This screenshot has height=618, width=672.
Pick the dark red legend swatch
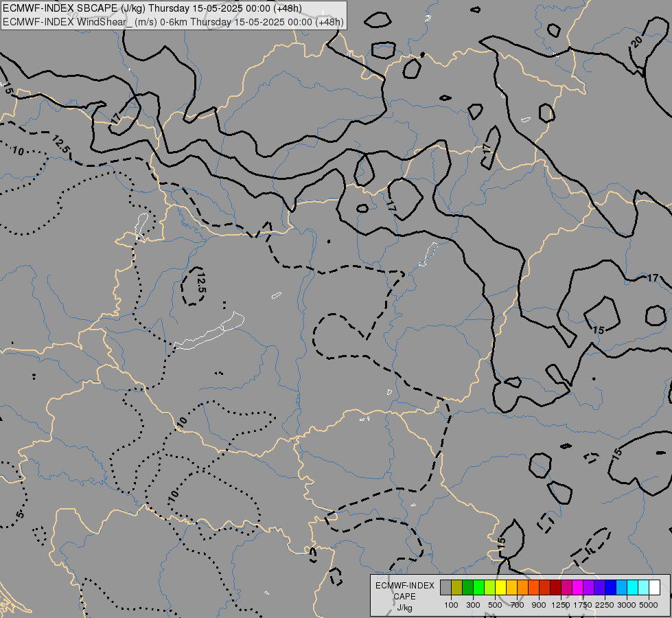(555, 587)
